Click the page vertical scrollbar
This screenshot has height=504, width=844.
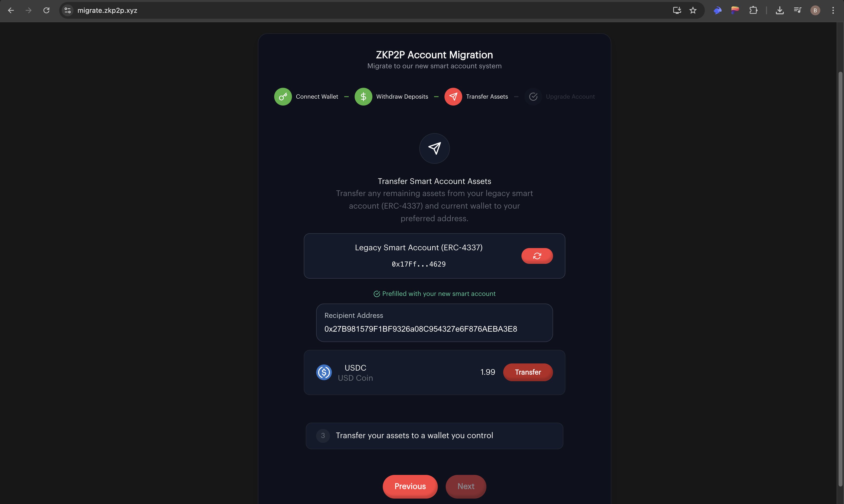[x=840, y=278]
